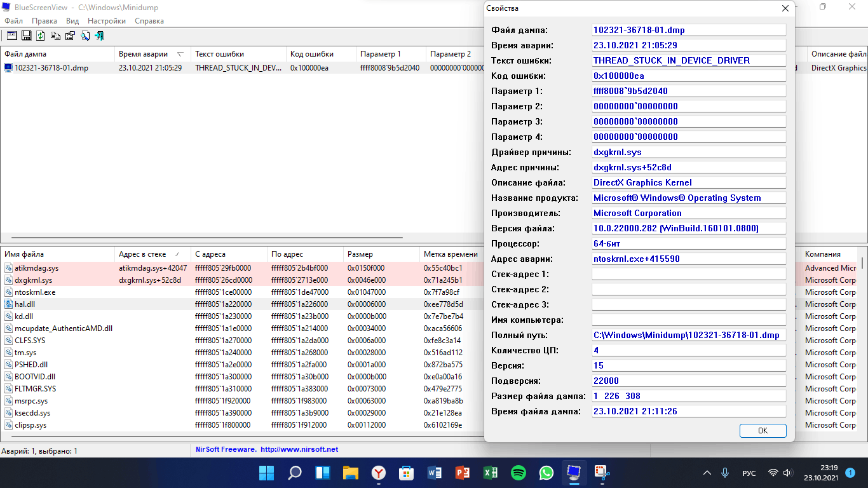Click the Размер column header
Image resolution: width=868 pixels, height=488 pixels.
click(x=381, y=254)
